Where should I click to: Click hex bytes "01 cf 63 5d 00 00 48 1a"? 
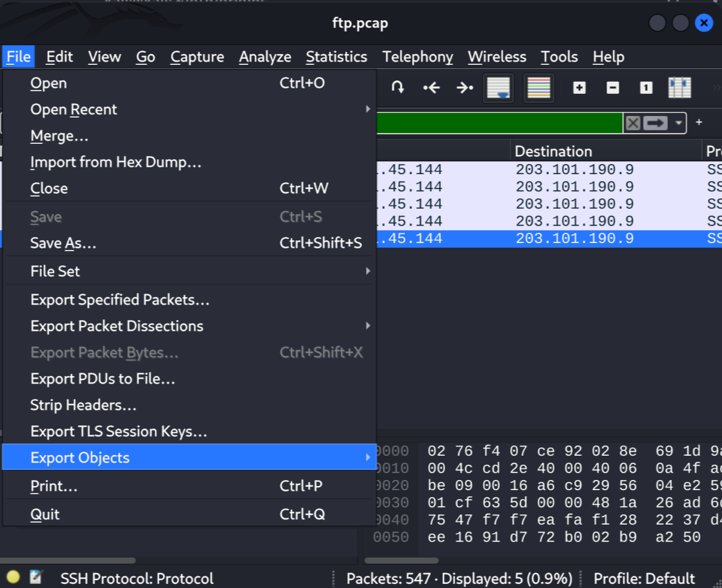(x=532, y=502)
